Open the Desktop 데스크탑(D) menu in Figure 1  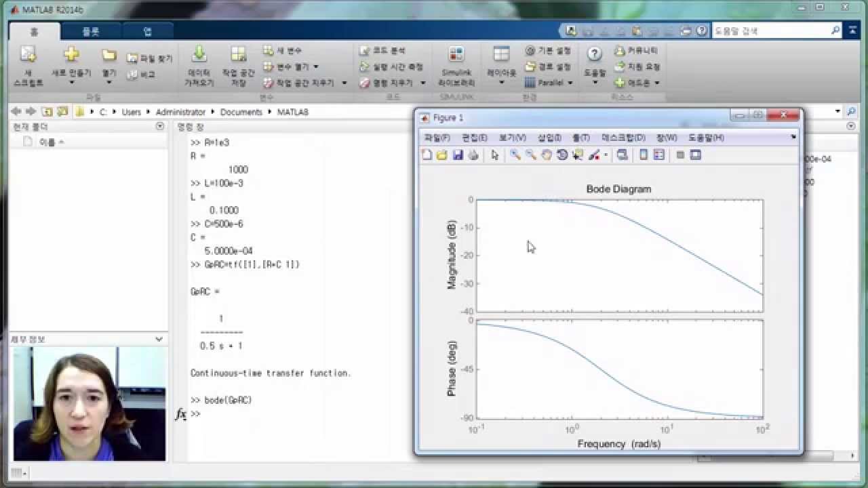click(x=624, y=138)
